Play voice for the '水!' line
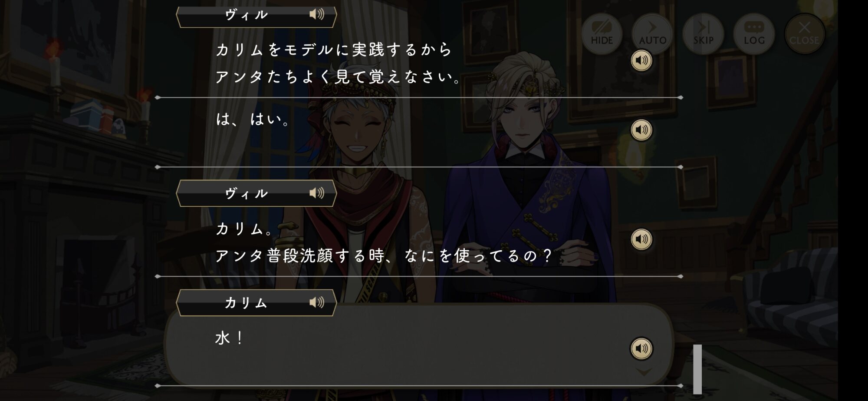 [641, 348]
